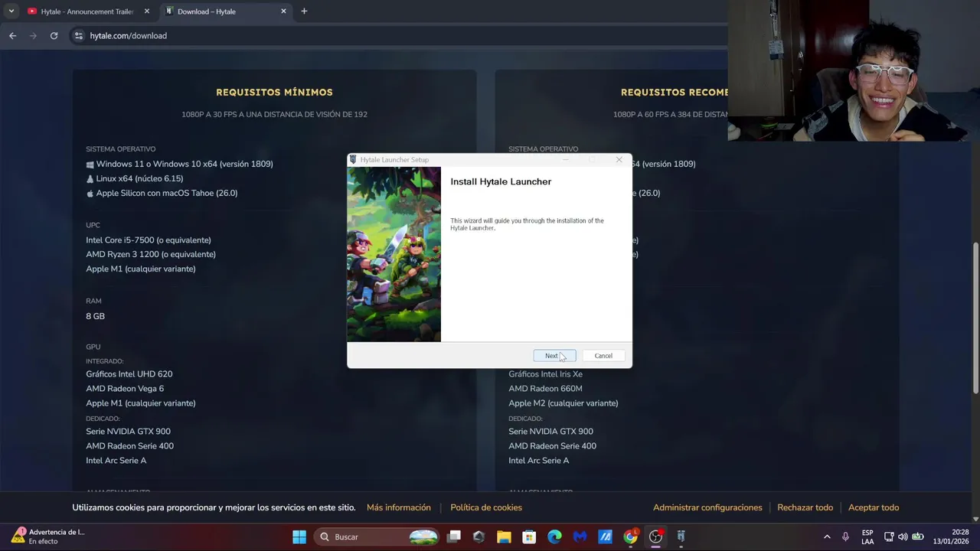This screenshot has width=980, height=551.
Task: Click Administrar configuraciones for cookies
Action: click(707, 507)
